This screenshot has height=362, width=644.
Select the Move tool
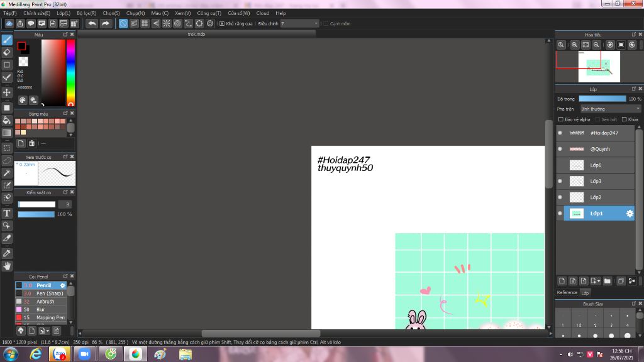click(x=7, y=92)
